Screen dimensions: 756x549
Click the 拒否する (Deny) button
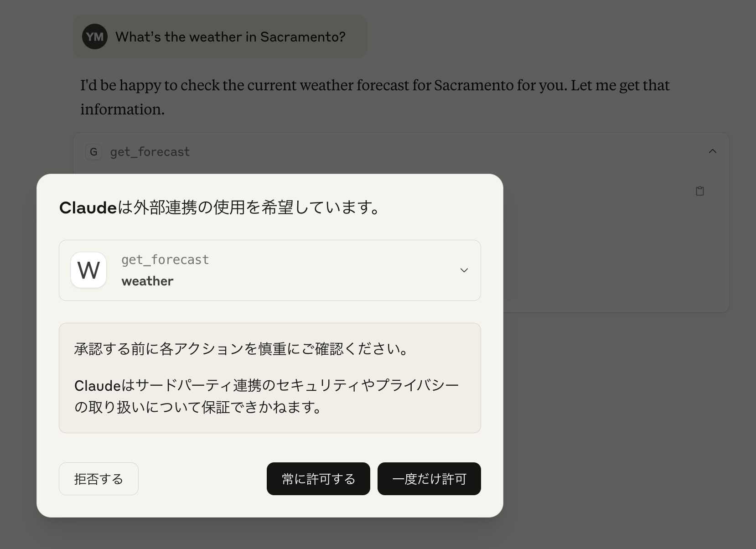[x=98, y=479]
